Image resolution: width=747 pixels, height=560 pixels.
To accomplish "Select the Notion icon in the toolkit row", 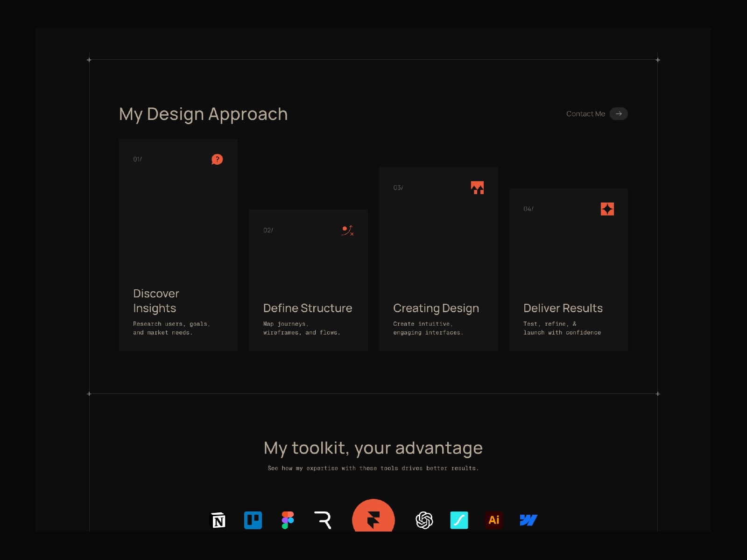I will click(218, 520).
